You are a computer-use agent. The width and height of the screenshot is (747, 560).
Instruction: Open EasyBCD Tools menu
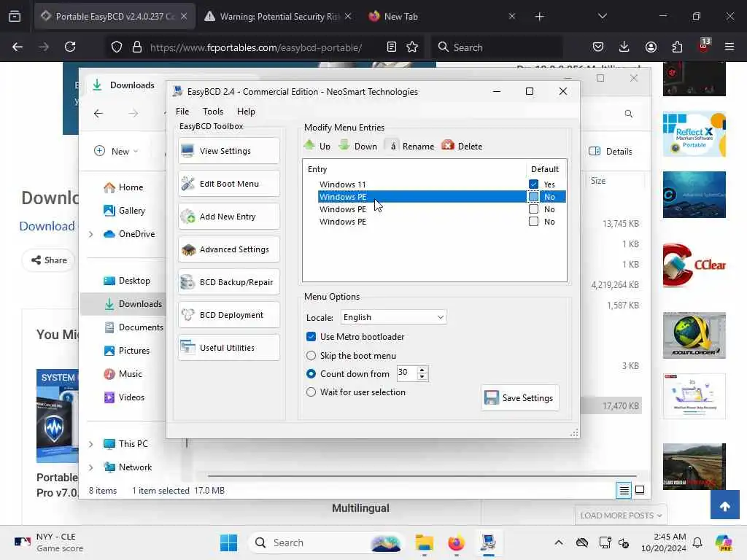coord(213,112)
